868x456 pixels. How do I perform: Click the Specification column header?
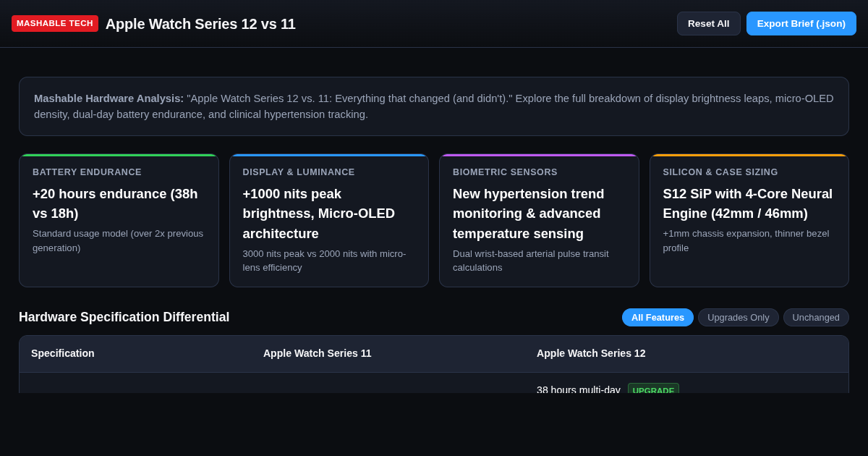pyautogui.click(x=63, y=353)
